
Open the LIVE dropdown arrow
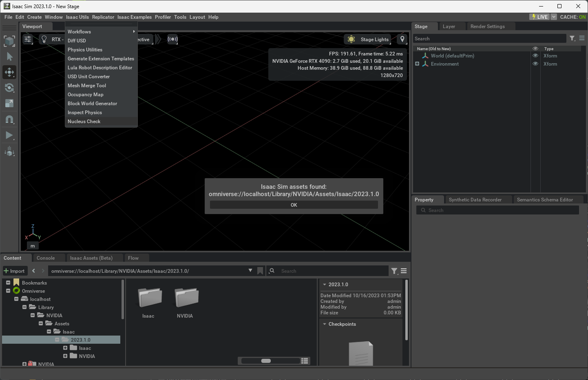tap(553, 17)
